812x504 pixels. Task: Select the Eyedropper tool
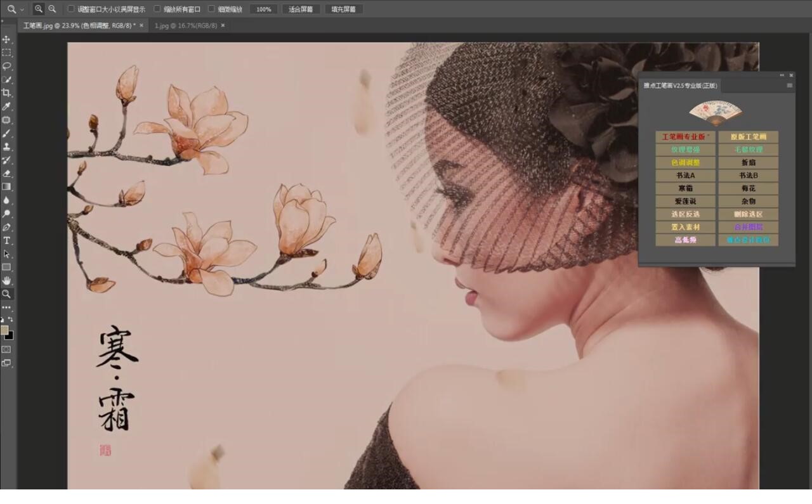click(x=6, y=106)
